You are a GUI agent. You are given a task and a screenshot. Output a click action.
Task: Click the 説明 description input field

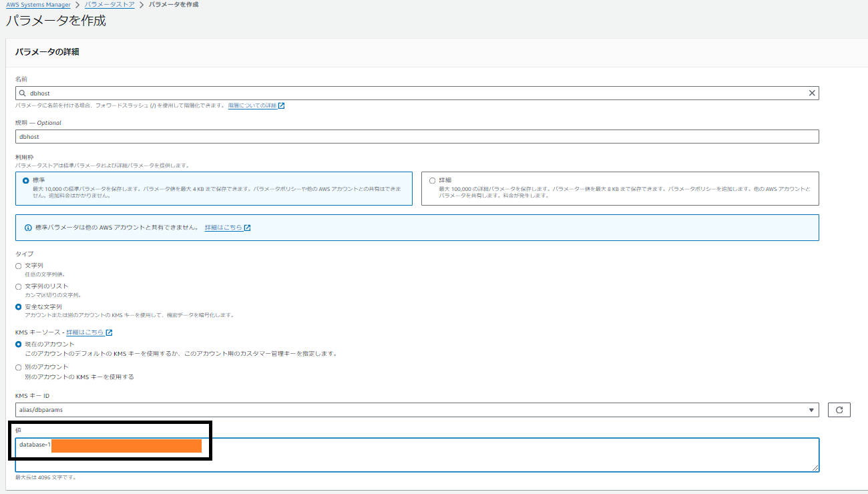417,136
